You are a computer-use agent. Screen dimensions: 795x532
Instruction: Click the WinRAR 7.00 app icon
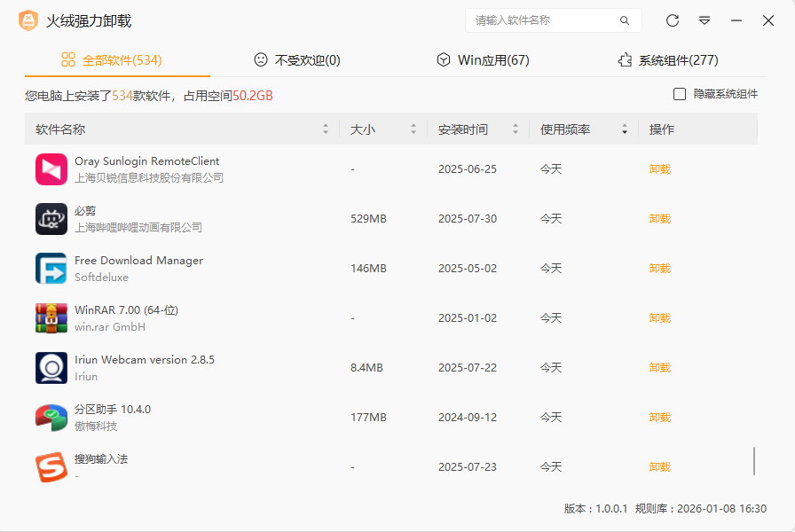tap(51, 317)
